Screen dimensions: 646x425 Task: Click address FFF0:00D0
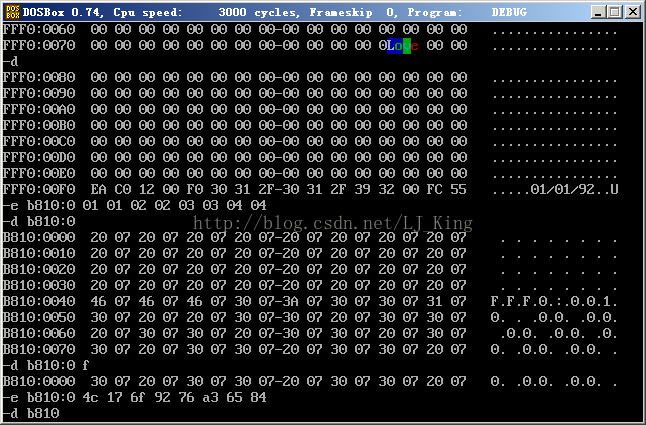39,157
